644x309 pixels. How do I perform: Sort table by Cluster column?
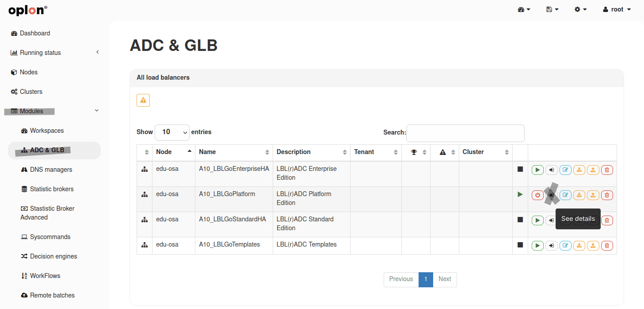point(485,152)
